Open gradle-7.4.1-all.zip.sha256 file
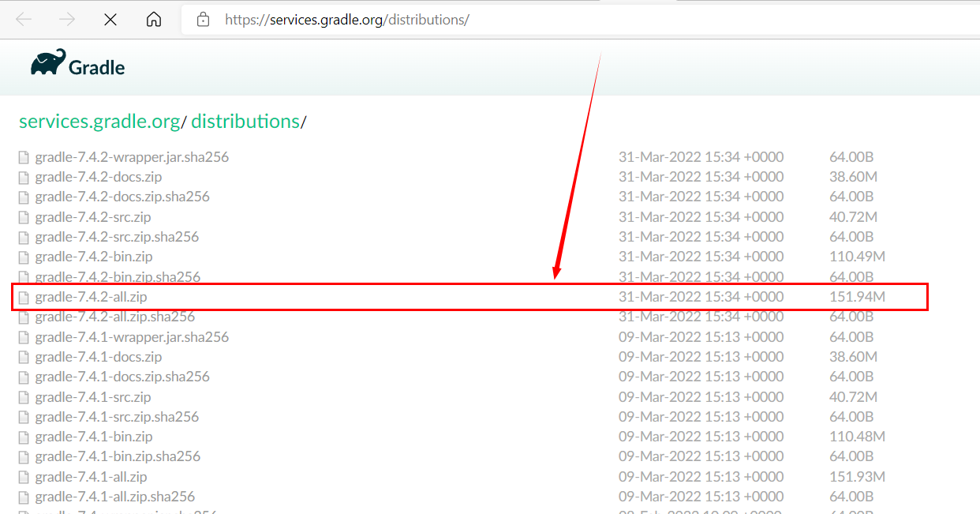 click(115, 496)
